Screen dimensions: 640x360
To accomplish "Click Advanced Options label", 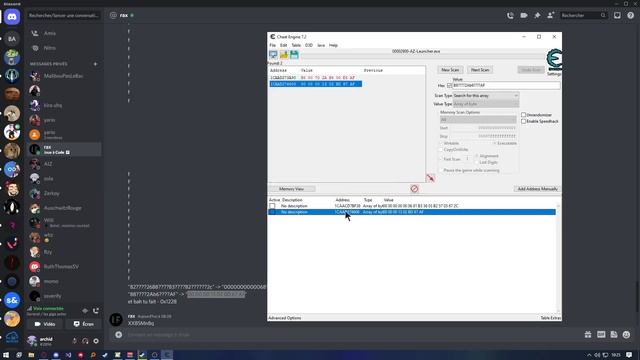I will 284,318.
